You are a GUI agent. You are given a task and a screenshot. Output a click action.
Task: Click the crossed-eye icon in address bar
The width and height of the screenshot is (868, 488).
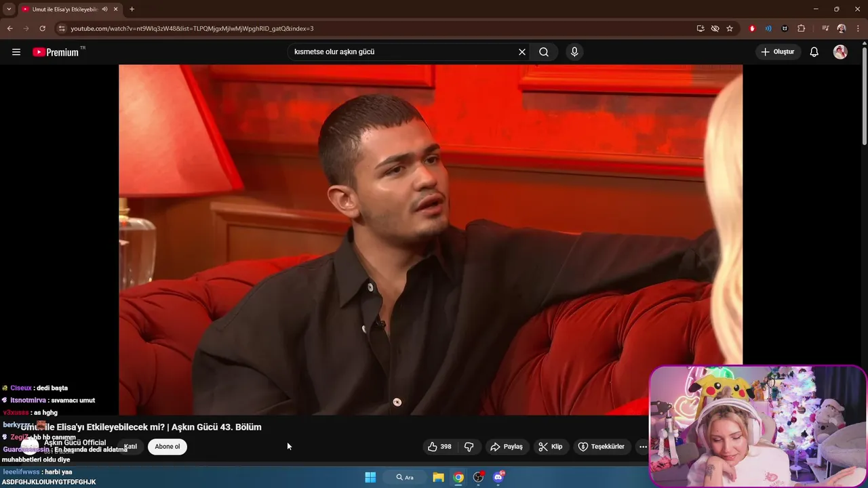pos(715,28)
